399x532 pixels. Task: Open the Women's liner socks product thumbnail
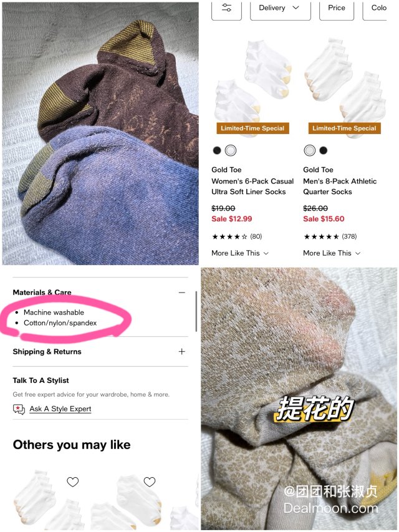[252, 87]
